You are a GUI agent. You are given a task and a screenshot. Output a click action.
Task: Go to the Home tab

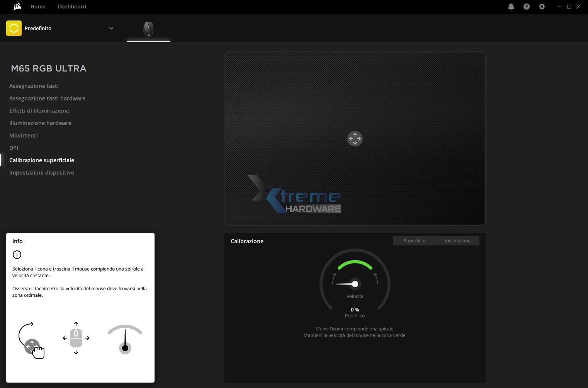pos(38,7)
